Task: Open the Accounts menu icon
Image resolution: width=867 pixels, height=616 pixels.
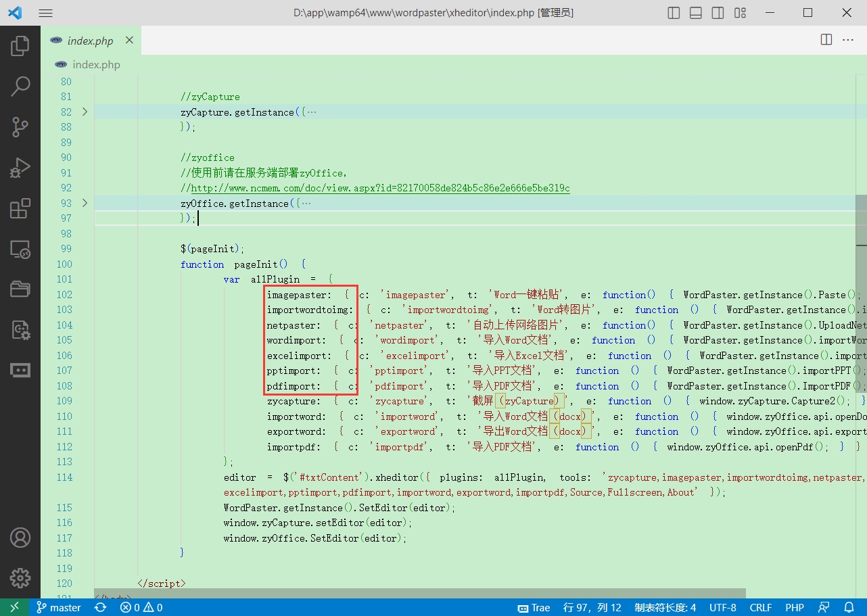Action: pyautogui.click(x=20, y=538)
